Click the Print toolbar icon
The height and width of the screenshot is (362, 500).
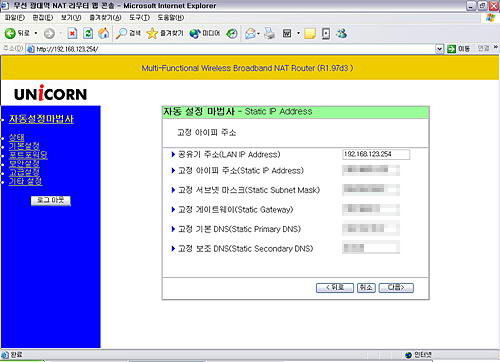click(269, 33)
